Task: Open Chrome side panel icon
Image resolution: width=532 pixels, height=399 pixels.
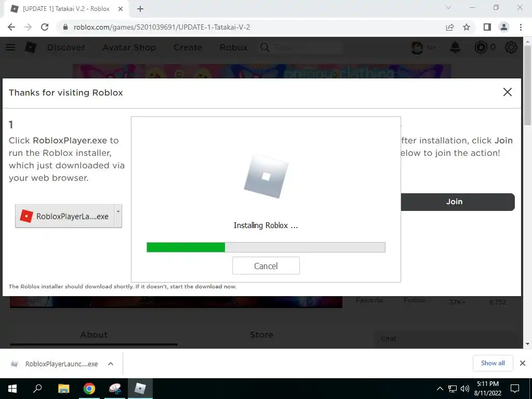Action: tap(487, 27)
